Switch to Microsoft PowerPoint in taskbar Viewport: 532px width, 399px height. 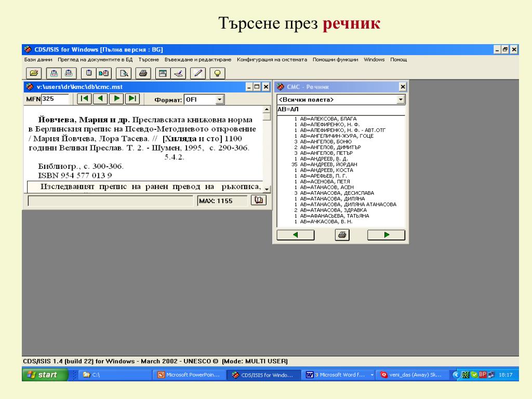[x=190, y=375]
